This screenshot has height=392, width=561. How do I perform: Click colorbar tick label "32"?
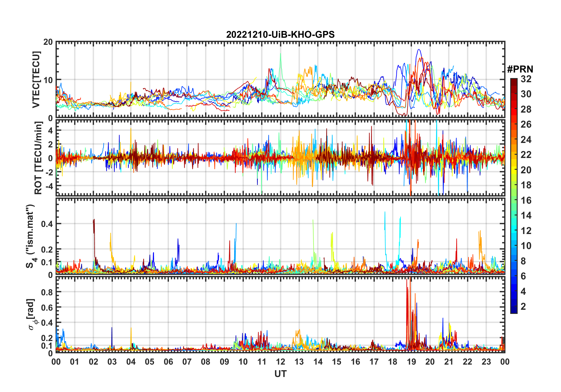[526, 79]
